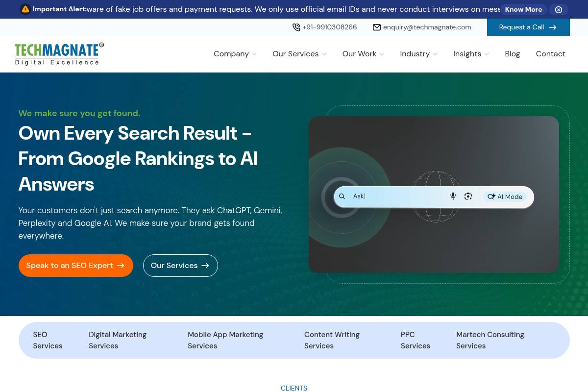Open Content Writing Services link
588x392 pixels.
(x=332, y=340)
